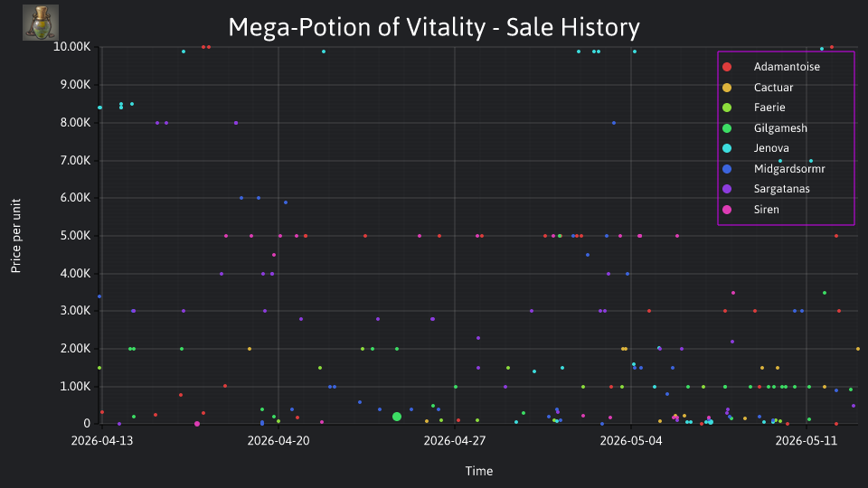Click the Gilgamesh green legend dot
The width and height of the screenshot is (868, 488).
pos(727,128)
